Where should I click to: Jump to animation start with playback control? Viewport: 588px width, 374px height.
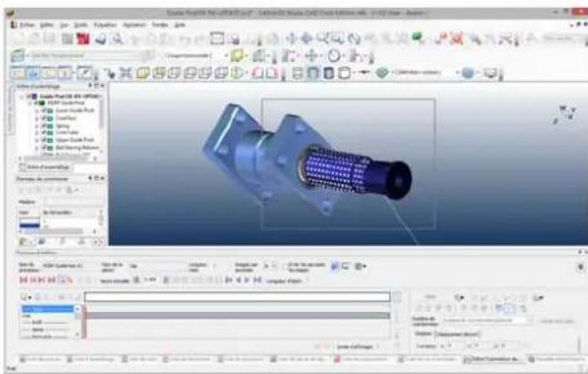click(229, 280)
